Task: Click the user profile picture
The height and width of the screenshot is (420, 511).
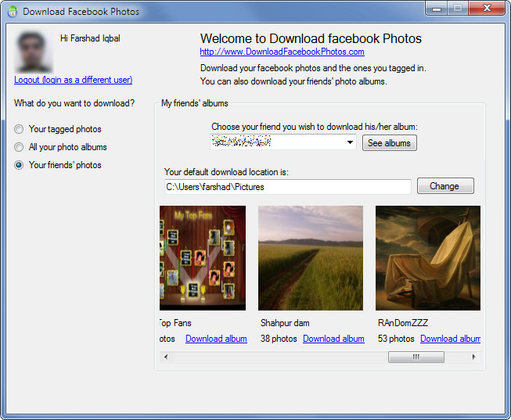Action: tap(33, 52)
